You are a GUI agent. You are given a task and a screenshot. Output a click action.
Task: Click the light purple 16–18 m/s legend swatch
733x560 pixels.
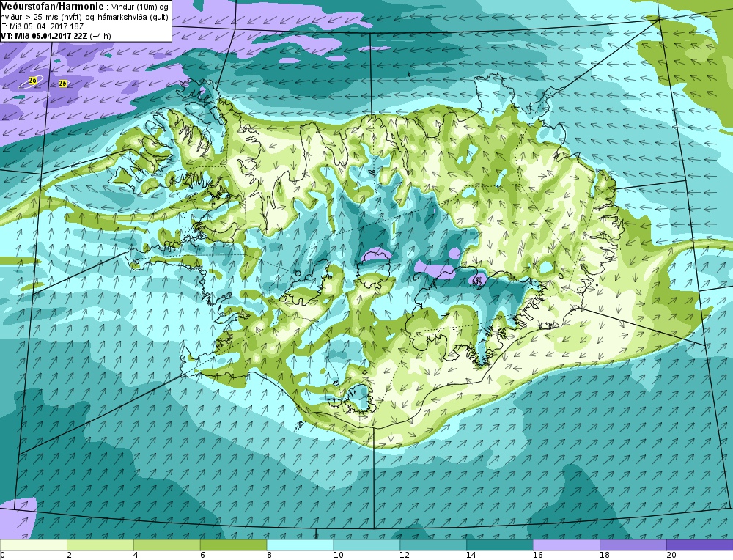[567, 545]
